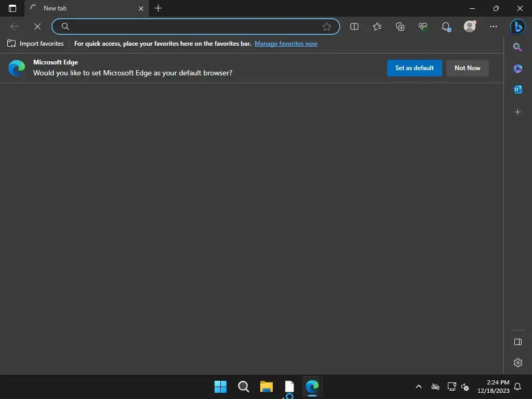Viewport: 532px width, 399px height.
Task: Show hidden system tray icons
Action: pyautogui.click(x=419, y=387)
